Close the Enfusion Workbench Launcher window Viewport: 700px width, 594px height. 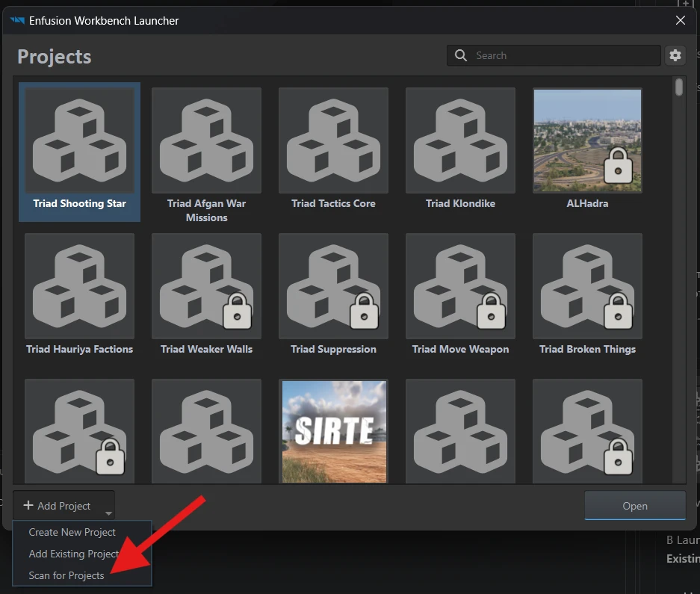tap(681, 20)
